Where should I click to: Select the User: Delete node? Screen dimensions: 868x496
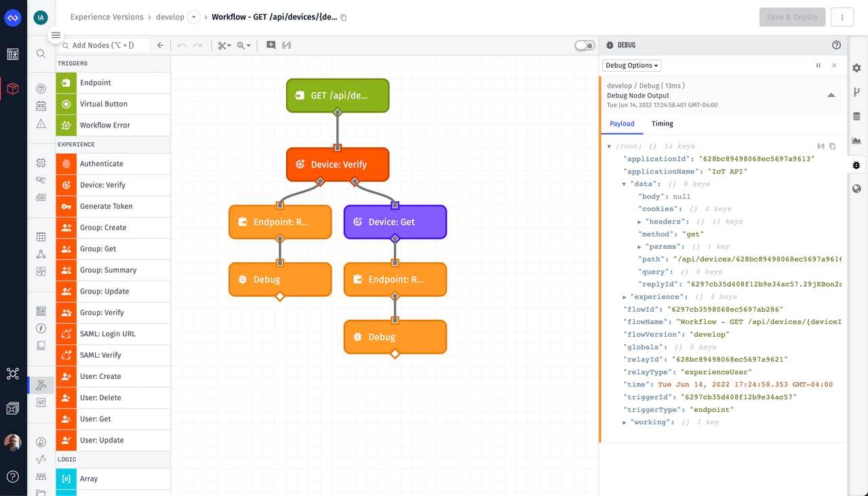[x=113, y=398]
